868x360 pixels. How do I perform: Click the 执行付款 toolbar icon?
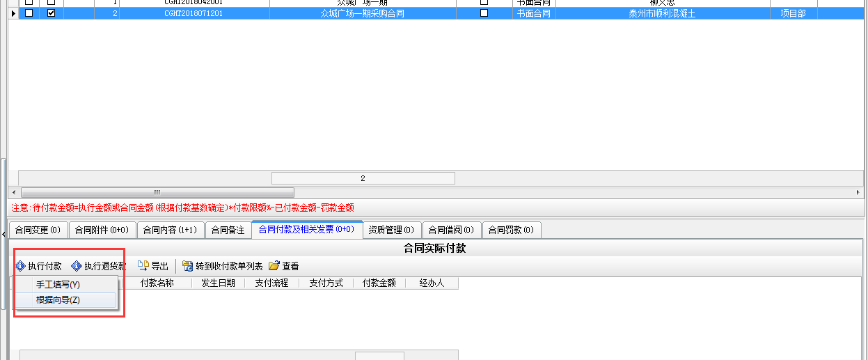[20, 266]
